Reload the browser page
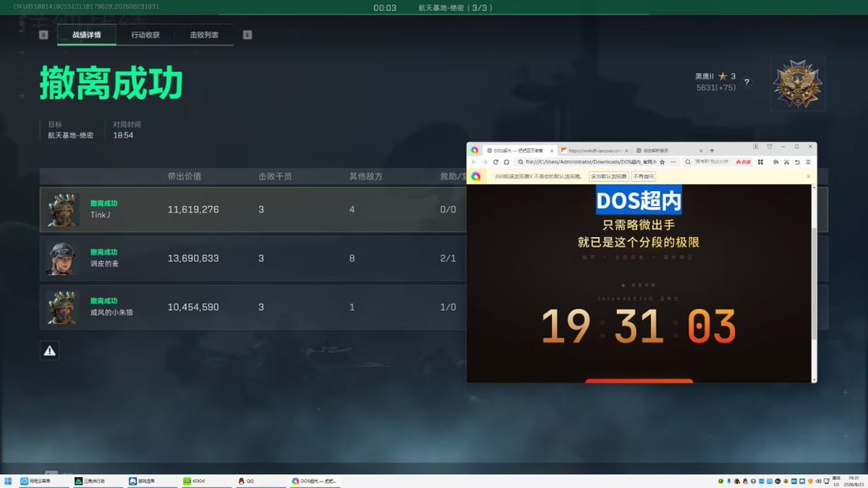868x488 pixels. [x=495, y=162]
